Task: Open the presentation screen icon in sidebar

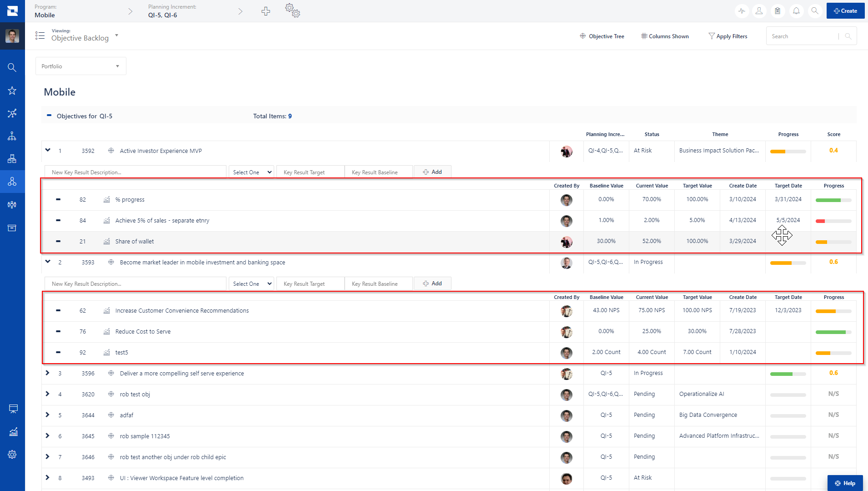Action: pos(13,409)
